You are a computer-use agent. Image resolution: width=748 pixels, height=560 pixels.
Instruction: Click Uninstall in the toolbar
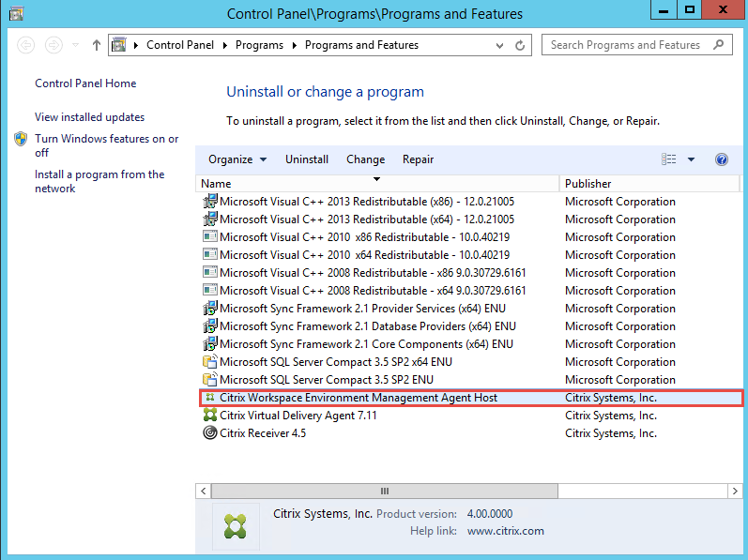307,159
